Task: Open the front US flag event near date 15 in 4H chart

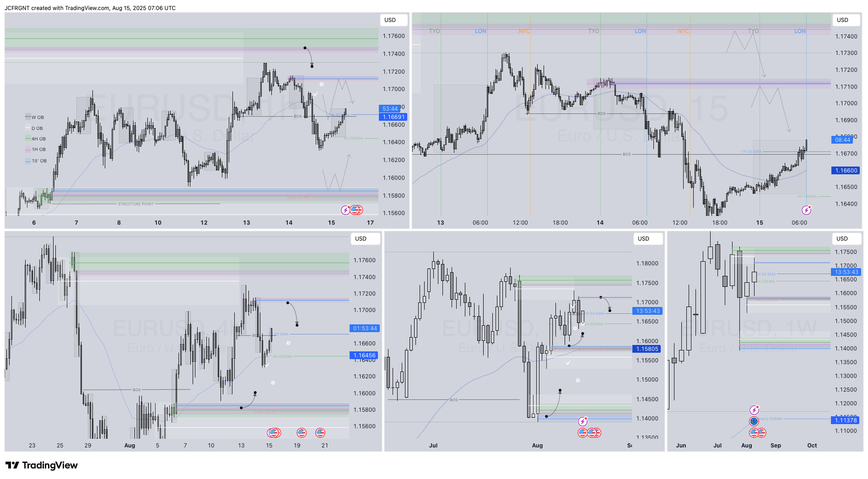Action: (274, 432)
